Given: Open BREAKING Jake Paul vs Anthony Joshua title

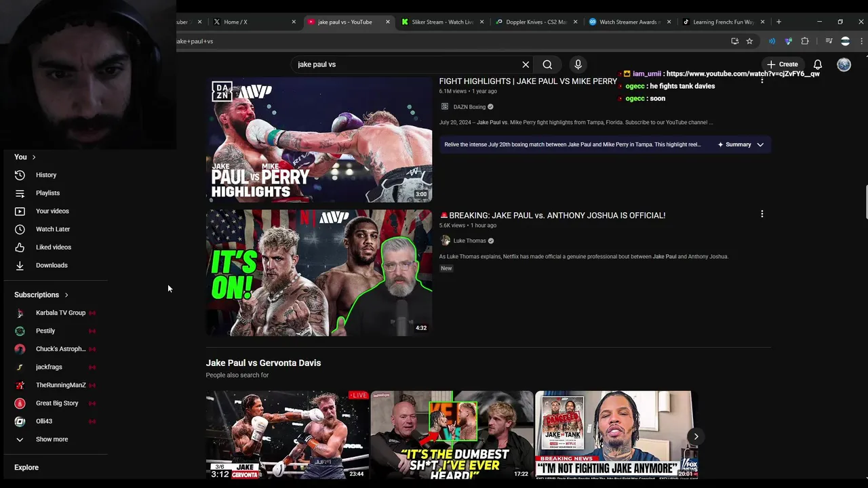Looking at the screenshot, I should (x=553, y=216).
